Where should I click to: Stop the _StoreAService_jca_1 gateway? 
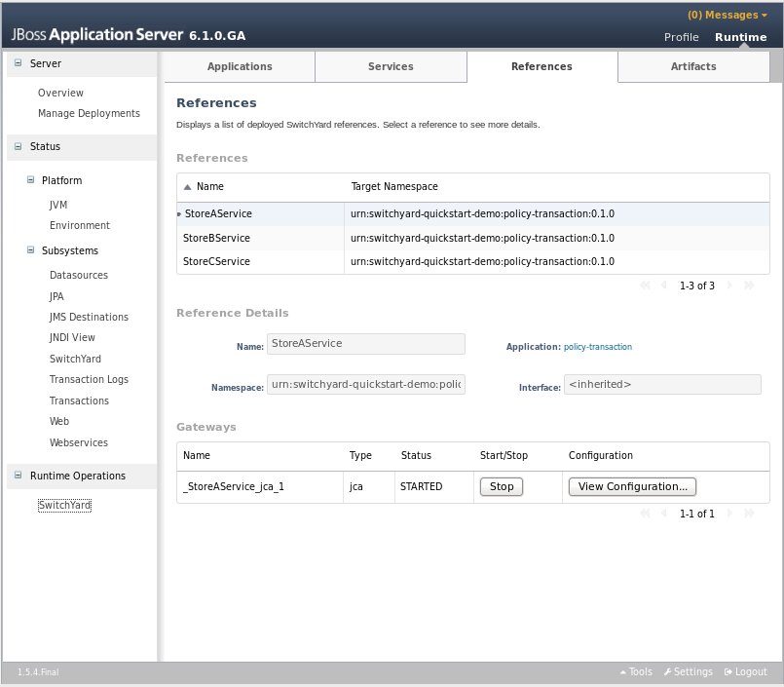click(x=501, y=486)
